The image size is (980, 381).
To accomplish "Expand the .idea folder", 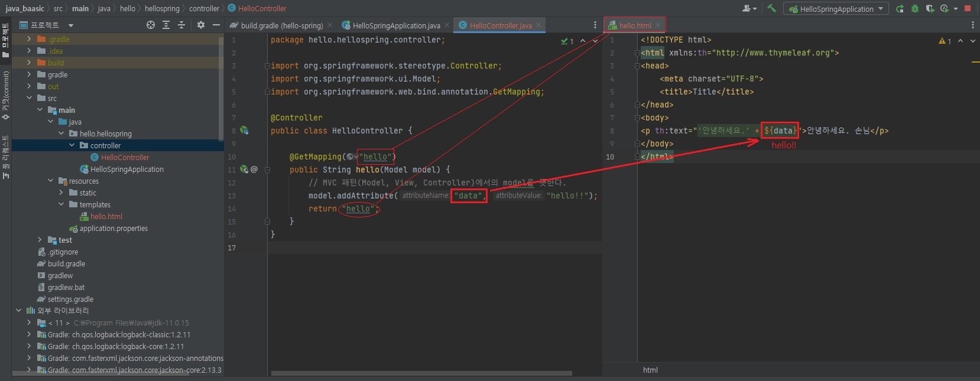I will [29, 51].
